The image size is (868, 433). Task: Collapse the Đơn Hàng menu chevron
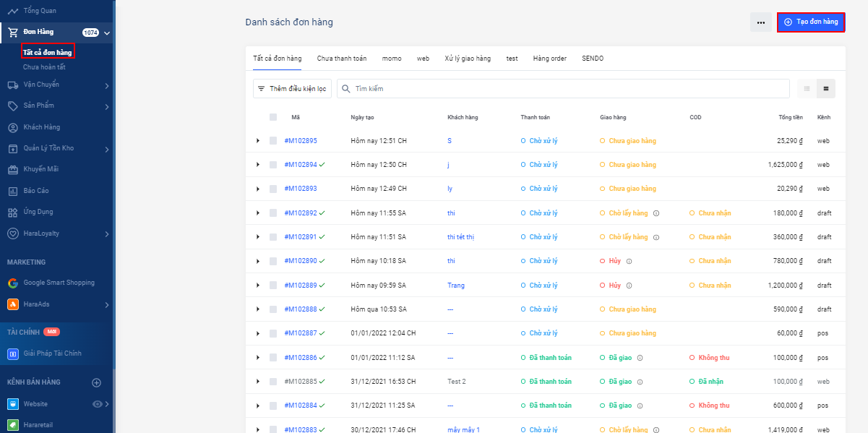pyautogui.click(x=106, y=33)
